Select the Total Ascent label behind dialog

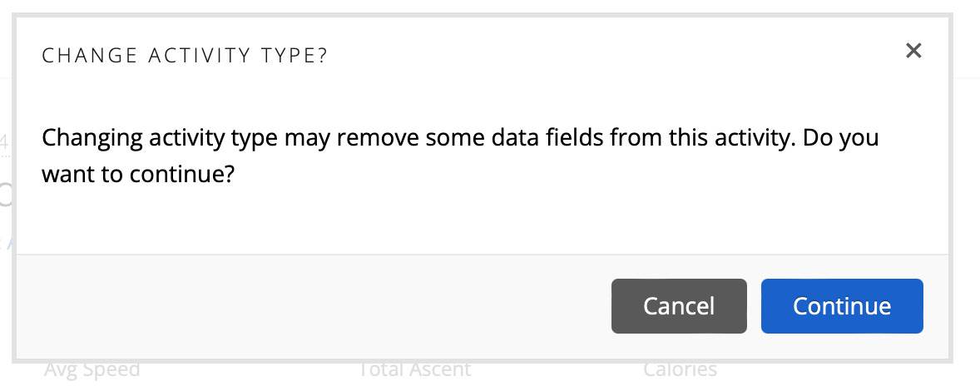(414, 370)
